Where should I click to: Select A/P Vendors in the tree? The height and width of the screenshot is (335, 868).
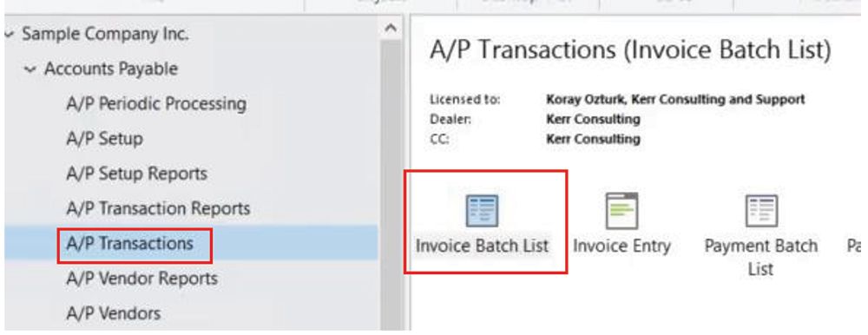pos(114,312)
